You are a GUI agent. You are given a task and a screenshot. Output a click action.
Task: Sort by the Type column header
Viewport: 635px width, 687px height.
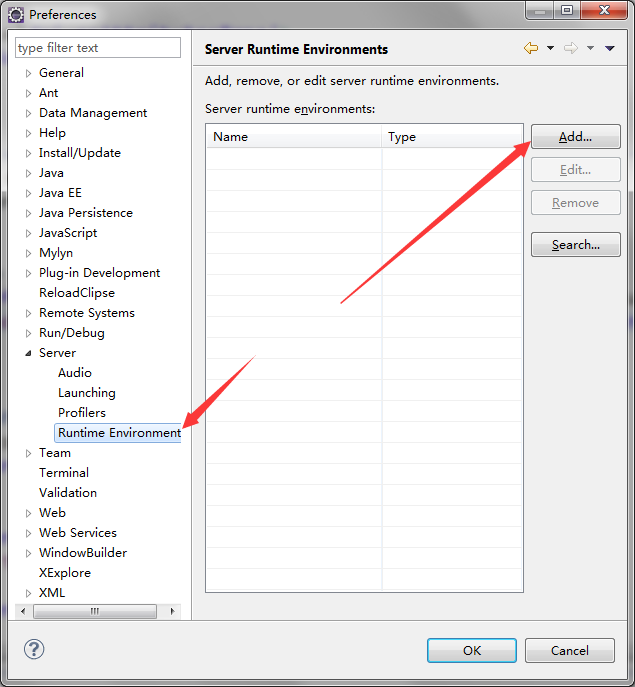[452, 137]
